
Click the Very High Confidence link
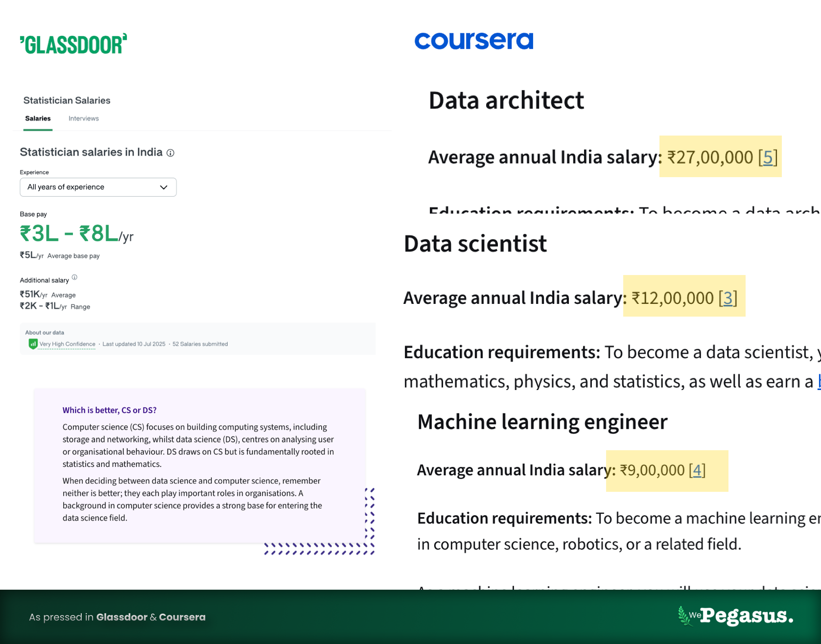pos(67,344)
